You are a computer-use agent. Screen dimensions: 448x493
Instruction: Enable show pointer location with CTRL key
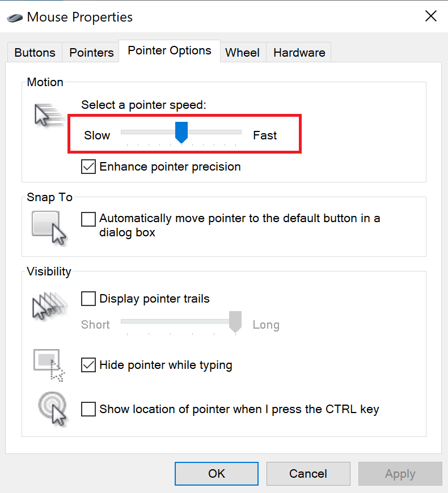tap(88, 409)
